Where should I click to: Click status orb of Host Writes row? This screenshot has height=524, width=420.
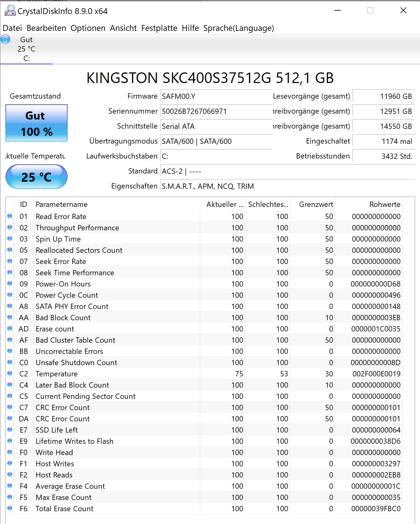click(x=10, y=463)
